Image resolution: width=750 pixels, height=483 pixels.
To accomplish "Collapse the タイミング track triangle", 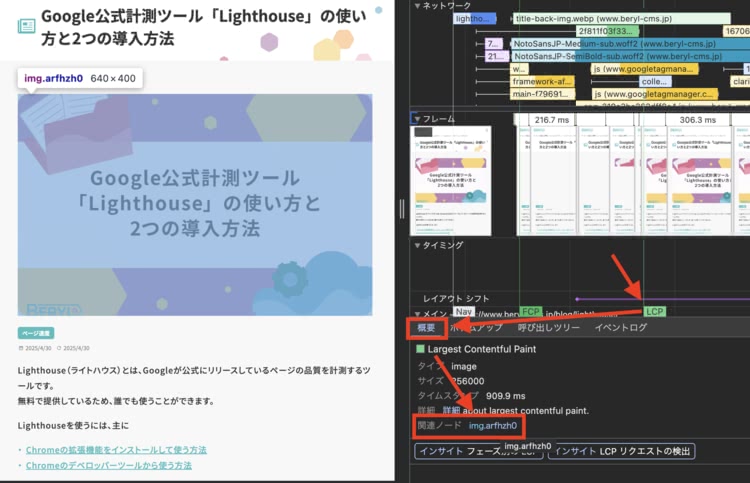I will [x=417, y=245].
